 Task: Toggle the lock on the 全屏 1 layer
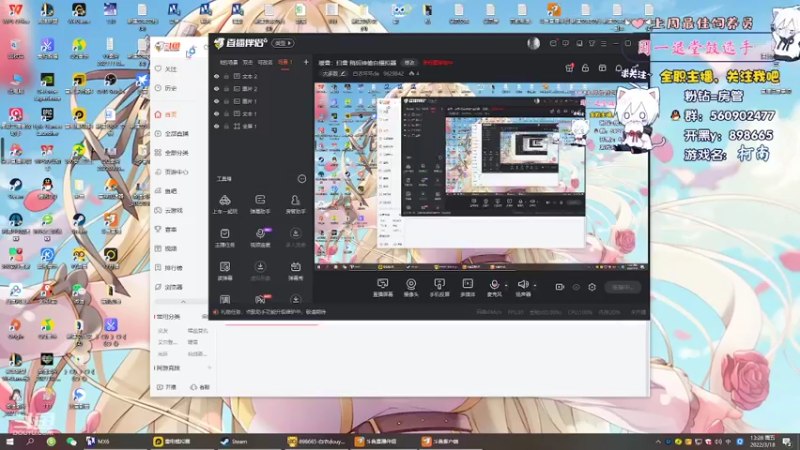[x=226, y=126]
